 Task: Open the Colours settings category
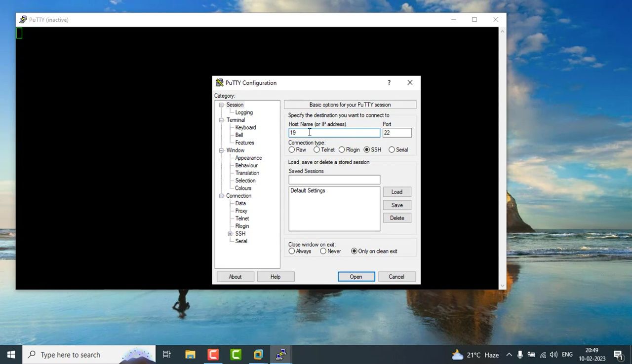(243, 188)
